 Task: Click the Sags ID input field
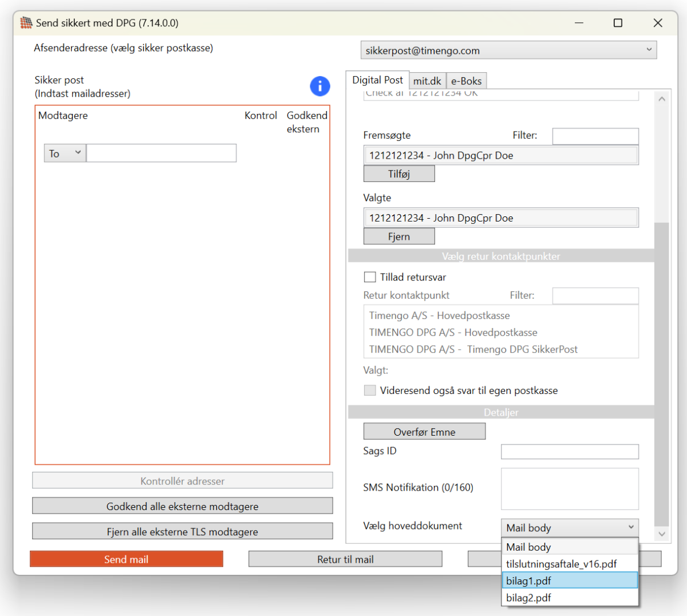click(x=569, y=452)
